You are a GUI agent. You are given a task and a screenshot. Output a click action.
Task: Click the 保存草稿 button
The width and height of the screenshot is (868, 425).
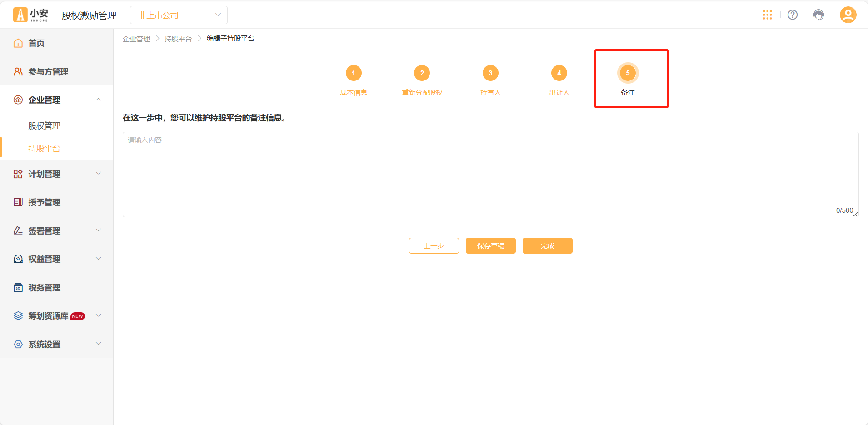(x=491, y=246)
